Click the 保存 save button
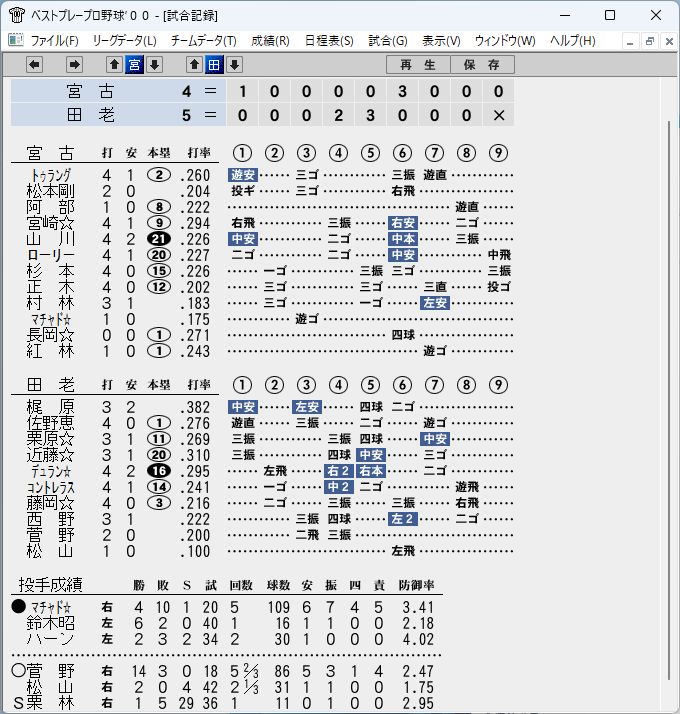 [x=482, y=65]
